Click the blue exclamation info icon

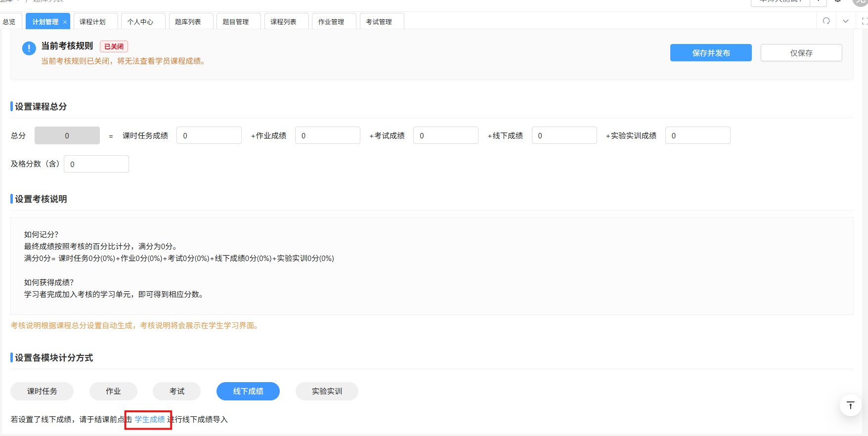29,48
